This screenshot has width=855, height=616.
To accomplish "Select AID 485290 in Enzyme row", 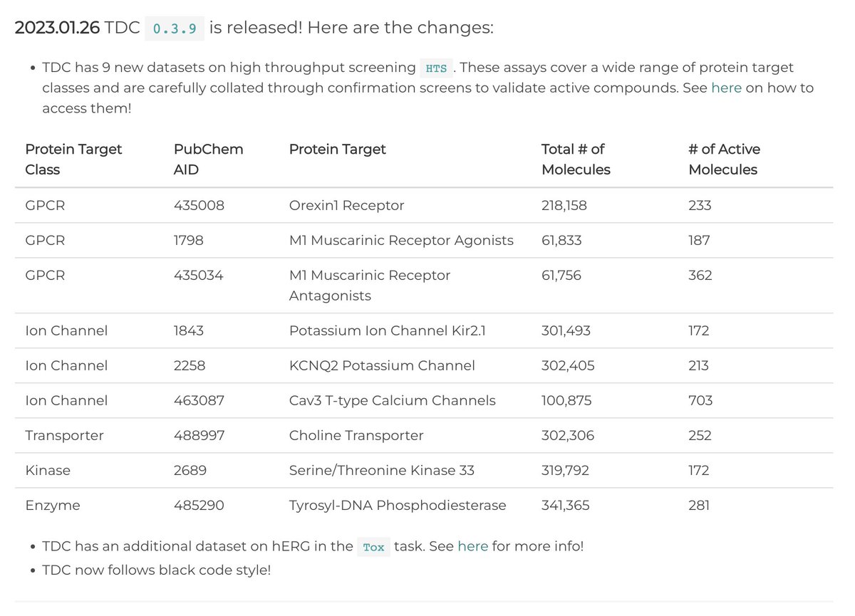I will tap(199, 506).
